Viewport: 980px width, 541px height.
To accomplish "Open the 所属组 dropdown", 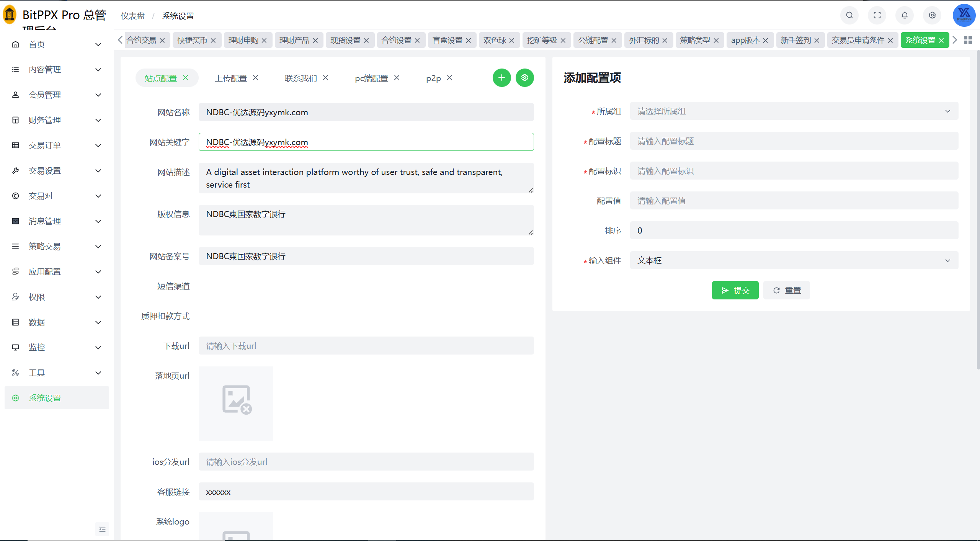I will (794, 111).
